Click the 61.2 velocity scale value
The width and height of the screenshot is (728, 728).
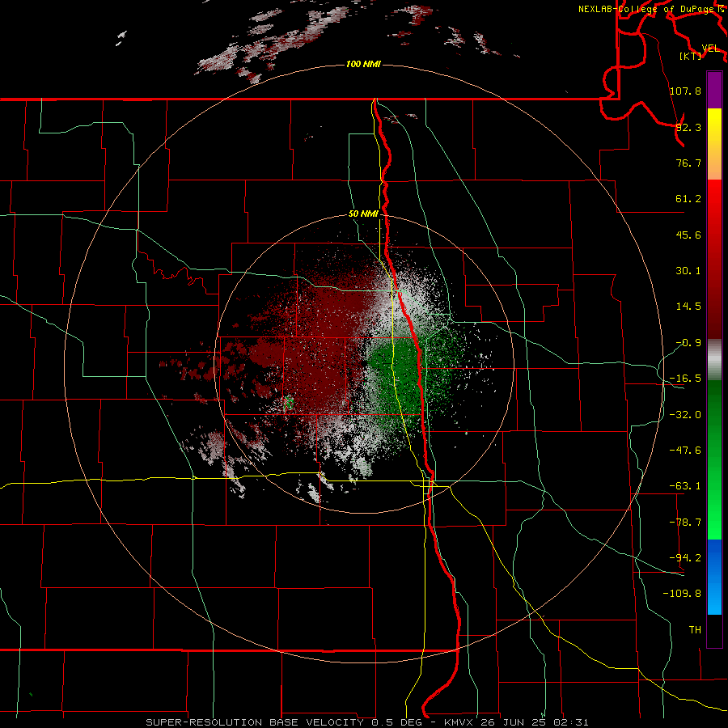(688, 199)
